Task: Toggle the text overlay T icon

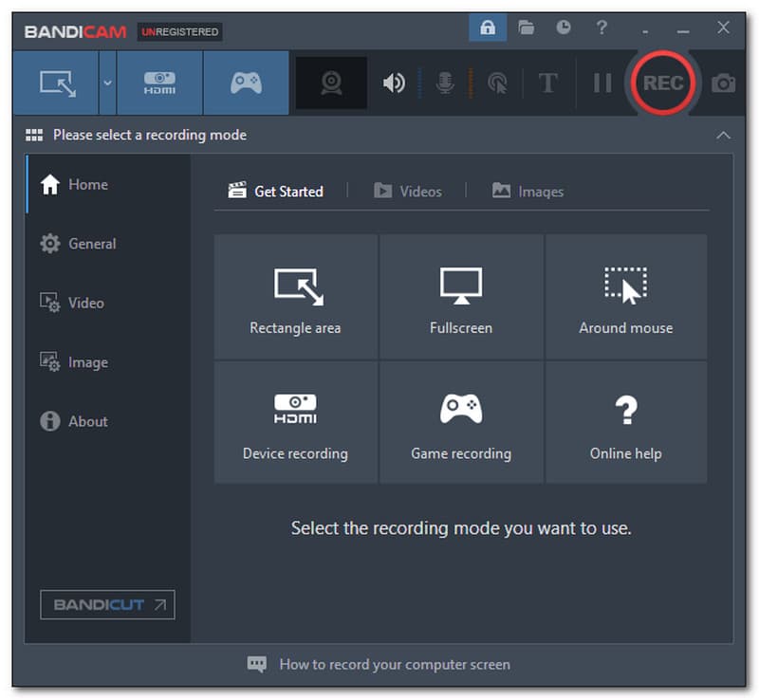Action: 548,83
